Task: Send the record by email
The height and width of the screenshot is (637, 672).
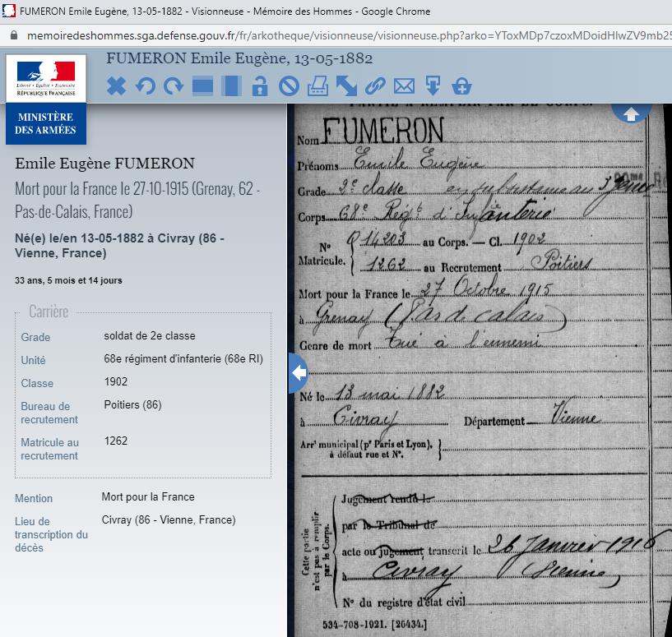Action: pos(404,86)
